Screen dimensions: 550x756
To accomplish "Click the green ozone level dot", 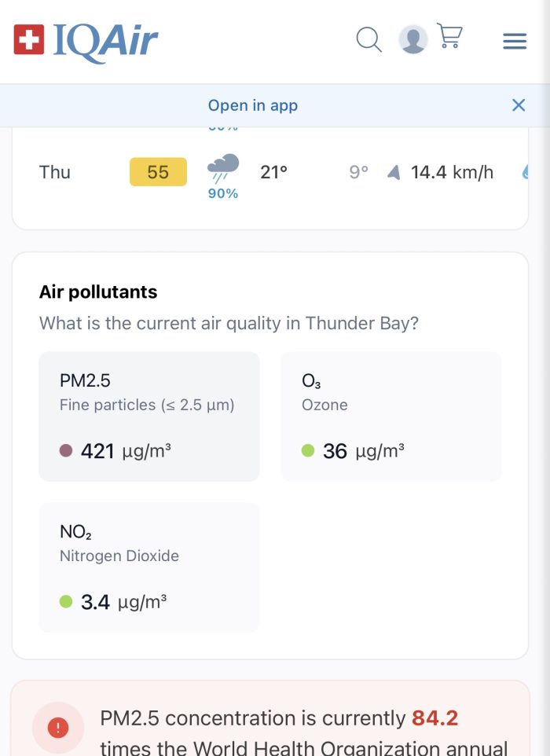I will pyautogui.click(x=308, y=451).
